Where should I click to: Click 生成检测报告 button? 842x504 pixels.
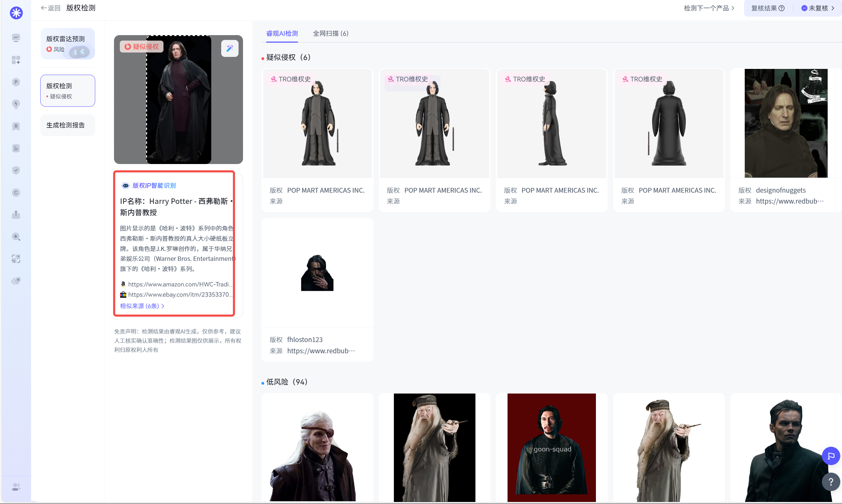coord(68,125)
